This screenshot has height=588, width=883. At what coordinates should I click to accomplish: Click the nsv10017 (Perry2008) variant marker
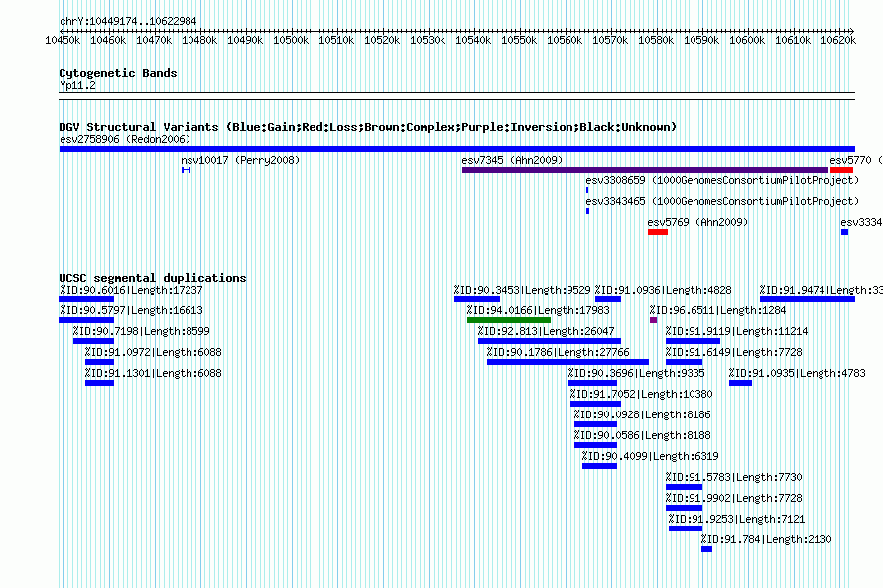pyautogui.click(x=186, y=170)
